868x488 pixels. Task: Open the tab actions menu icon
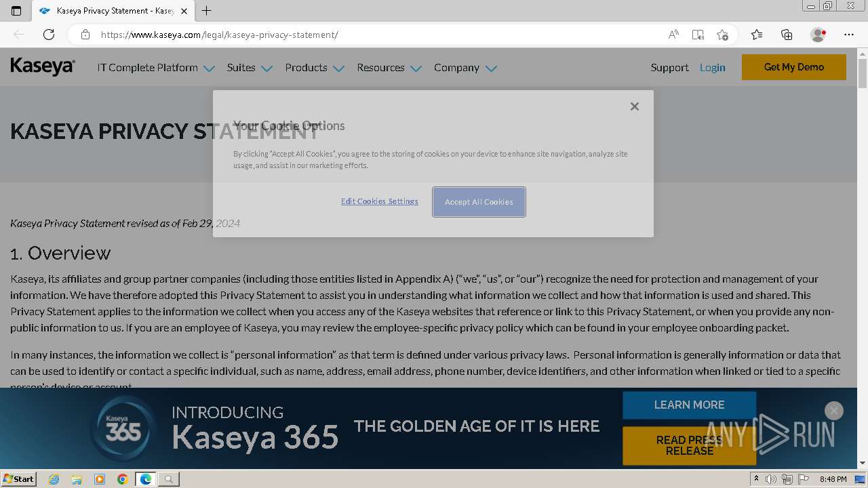(x=16, y=11)
